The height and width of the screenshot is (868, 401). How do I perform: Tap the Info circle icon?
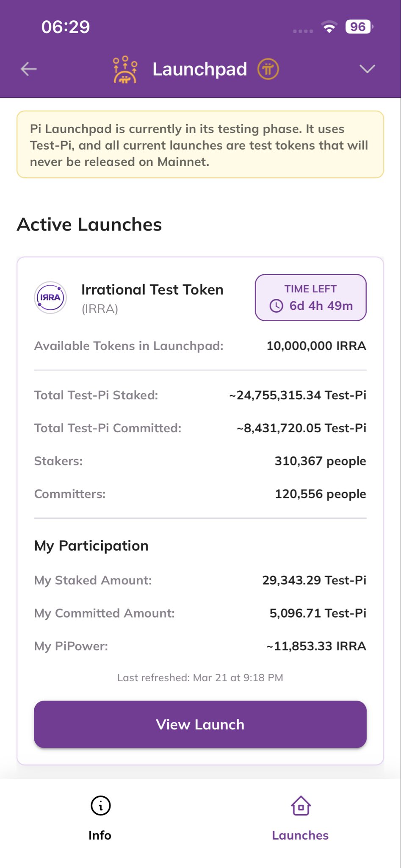pos(100,805)
